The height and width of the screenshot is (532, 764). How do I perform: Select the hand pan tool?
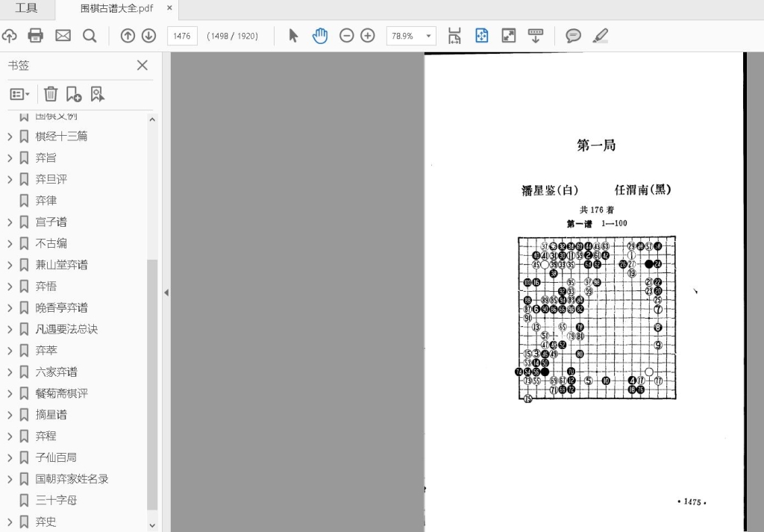(320, 35)
